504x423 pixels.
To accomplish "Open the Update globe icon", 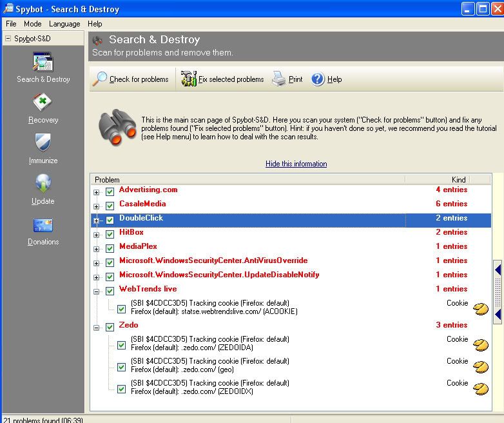I will click(x=43, y=183).
